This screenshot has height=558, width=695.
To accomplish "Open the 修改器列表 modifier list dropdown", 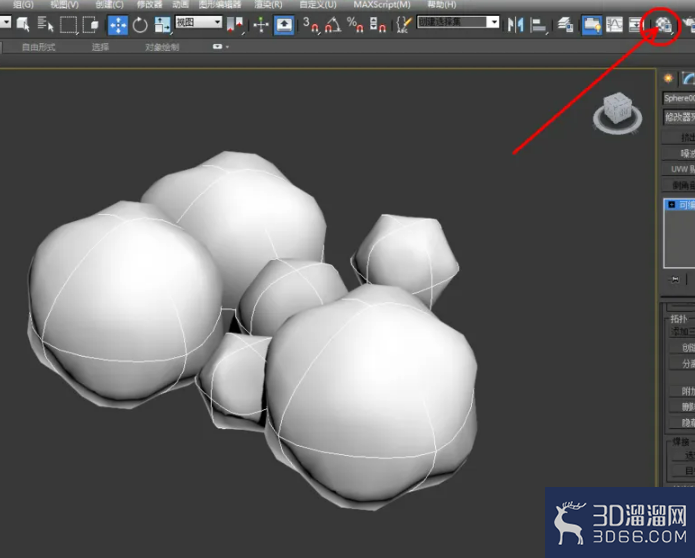I will [x=679, y=117].
